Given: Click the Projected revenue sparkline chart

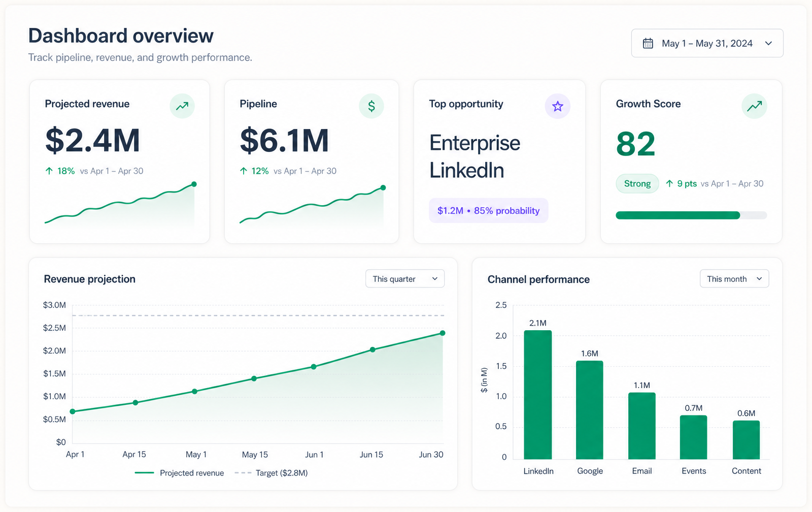Looking at the screenshot, I should (120, 205).
